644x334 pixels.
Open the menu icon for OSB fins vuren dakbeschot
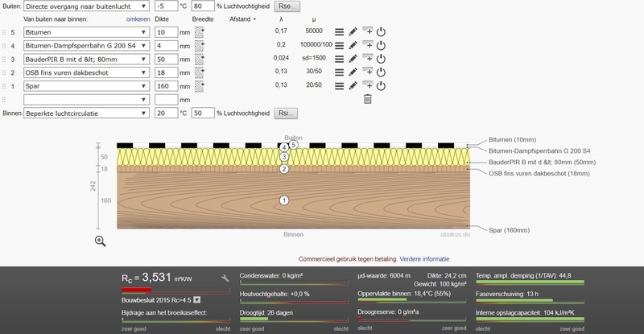tap(339, 72)
